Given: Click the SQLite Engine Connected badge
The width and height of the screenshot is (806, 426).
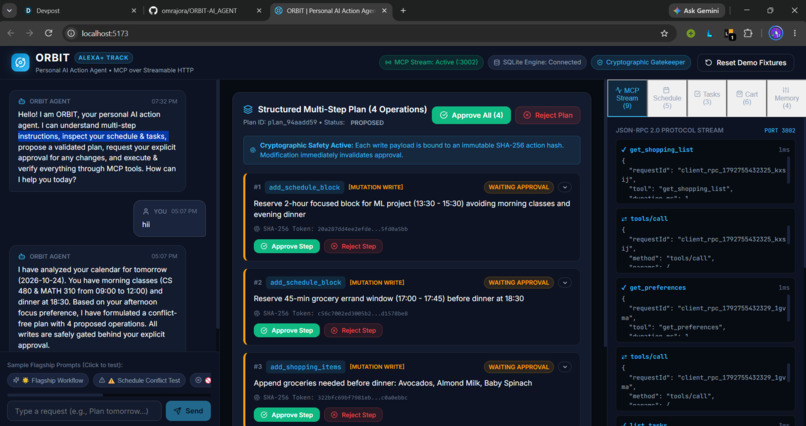Looking at the screenshot, I should 537,62.
